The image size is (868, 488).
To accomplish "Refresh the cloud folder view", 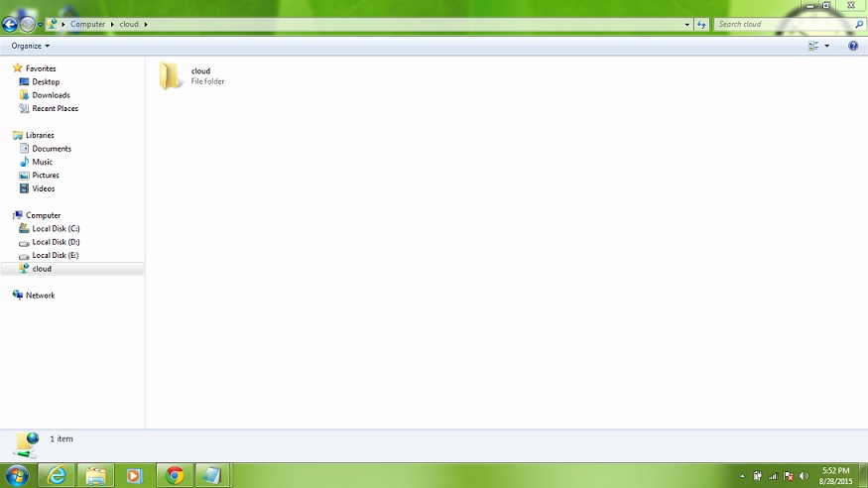I will (x=701, y=25).
